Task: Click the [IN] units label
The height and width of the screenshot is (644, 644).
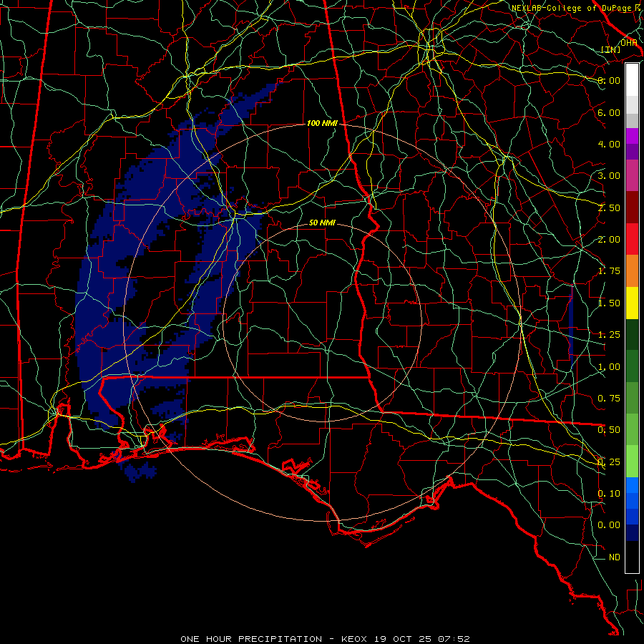Action: [x=611, y=49]
